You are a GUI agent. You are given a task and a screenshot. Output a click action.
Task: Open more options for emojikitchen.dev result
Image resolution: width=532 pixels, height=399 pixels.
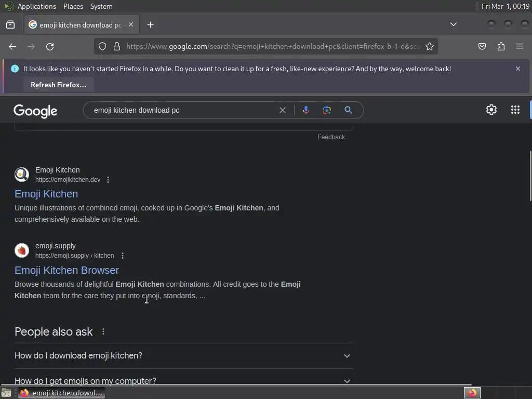pos(108,180)
